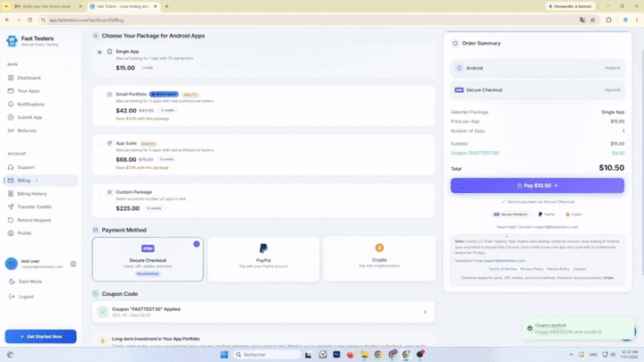Click test user avatar
The image size is (644, 362).
click(11, 264)
